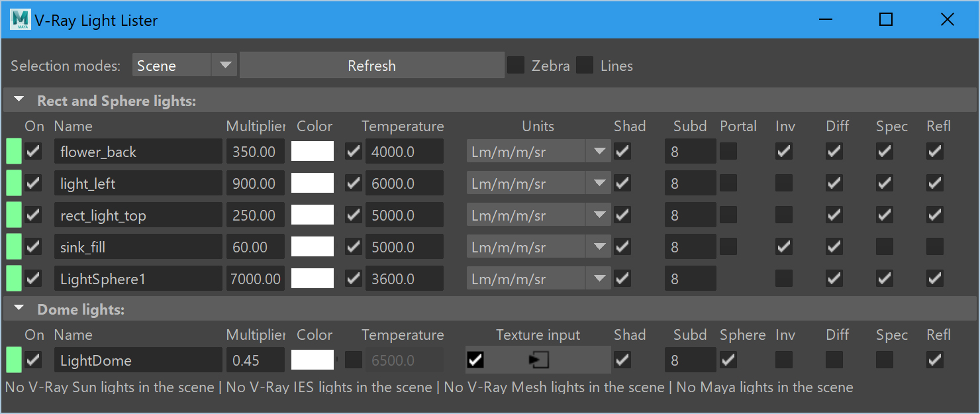
Task: Collapse the Rect and Sphere lights section
Action: (19, 101)
